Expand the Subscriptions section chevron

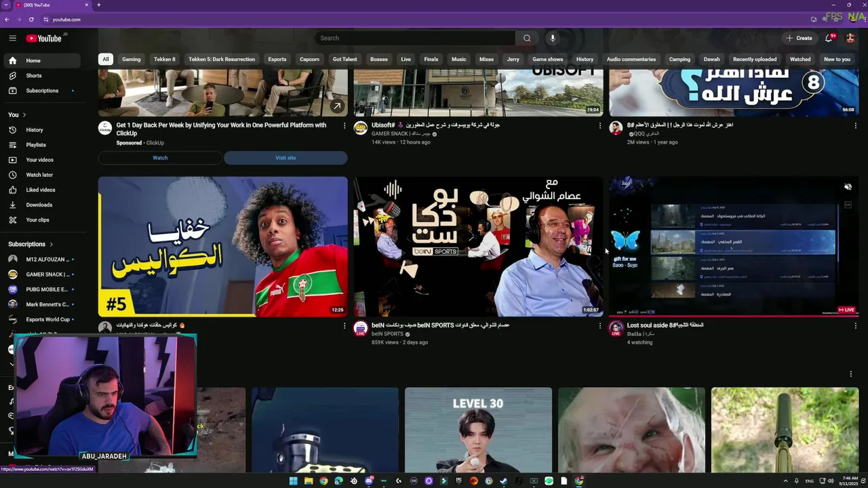[x=51, y=244]
